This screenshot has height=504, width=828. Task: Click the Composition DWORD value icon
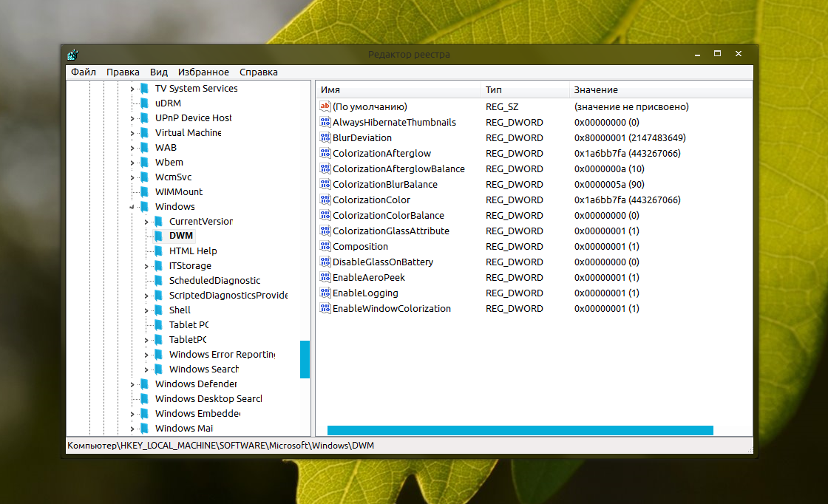point(325,246)
